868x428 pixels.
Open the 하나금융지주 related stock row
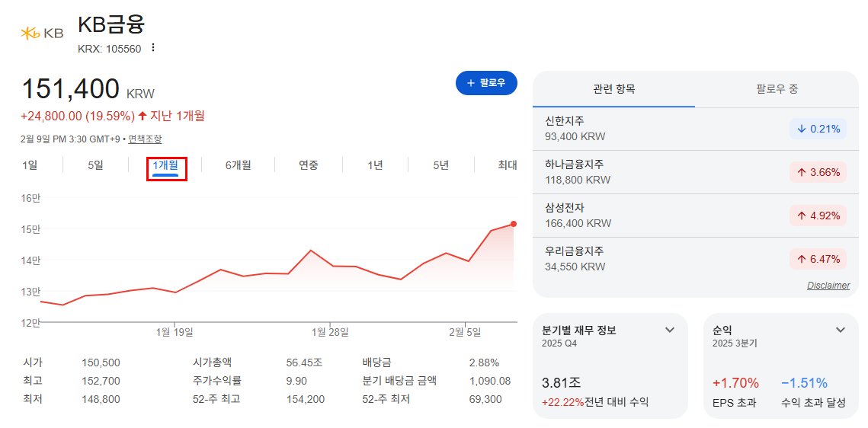pos(695,173)
